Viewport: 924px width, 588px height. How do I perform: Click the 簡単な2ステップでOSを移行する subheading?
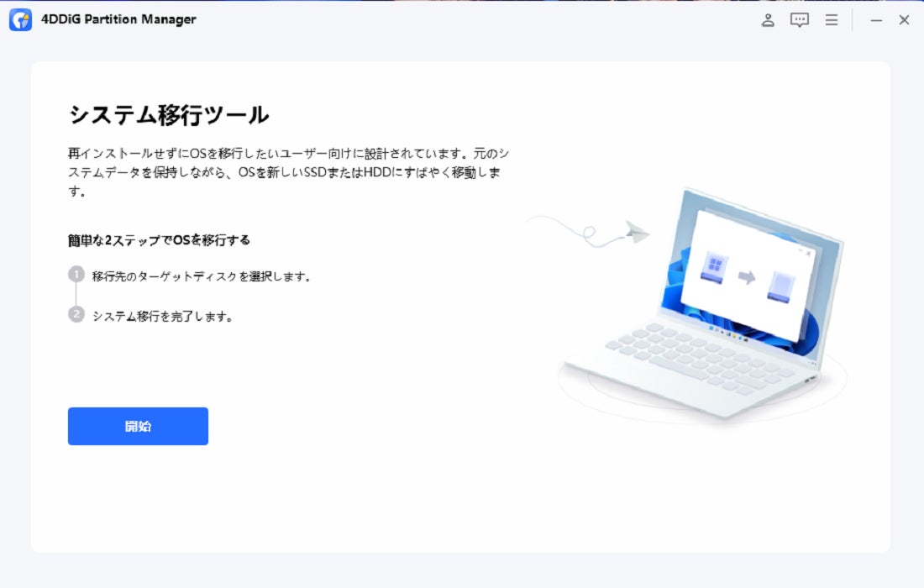coord(159,240)
